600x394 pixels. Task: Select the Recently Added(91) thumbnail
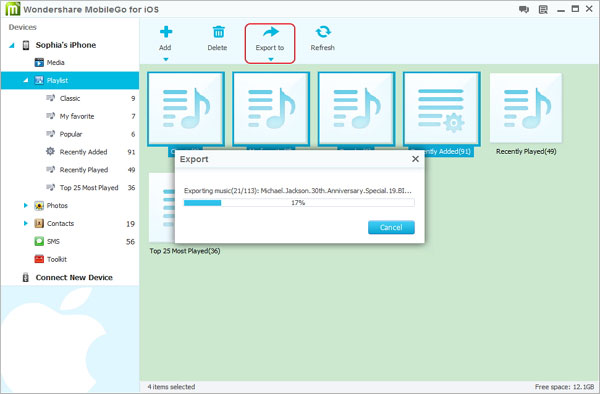442,109
